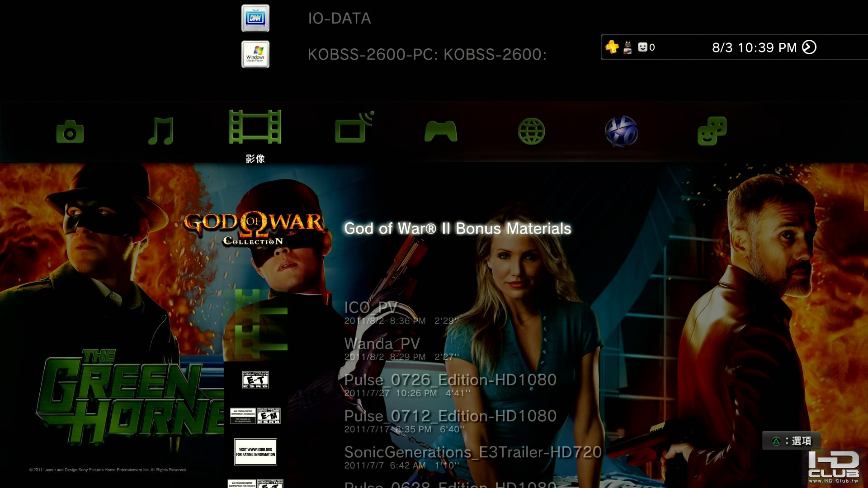Open God of War II Bonus Materials
The height and width of the screenshot is (488, 868).
pos(458,229)
